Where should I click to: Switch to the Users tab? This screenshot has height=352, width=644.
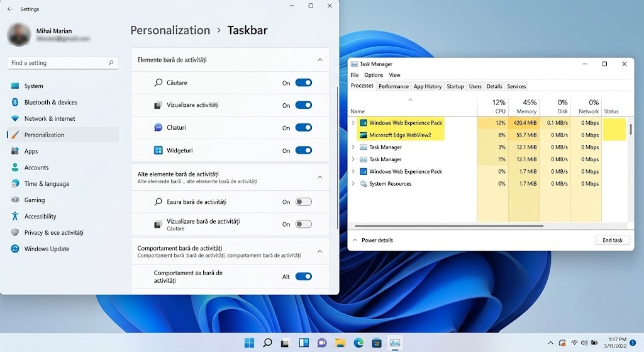pyautogui.click(x=475, y=86)
